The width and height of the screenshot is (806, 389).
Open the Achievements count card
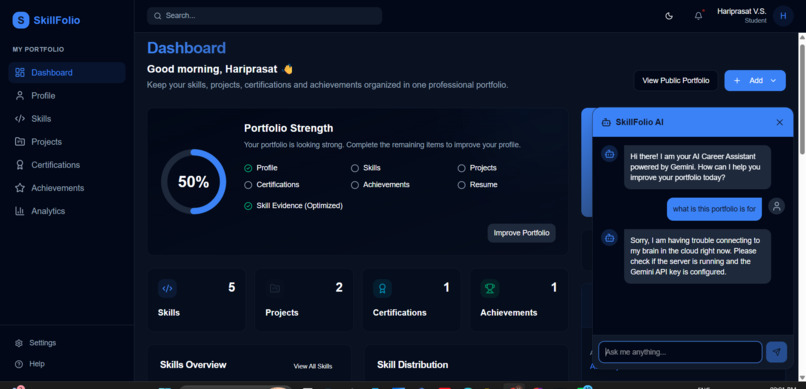click(519, 300)
